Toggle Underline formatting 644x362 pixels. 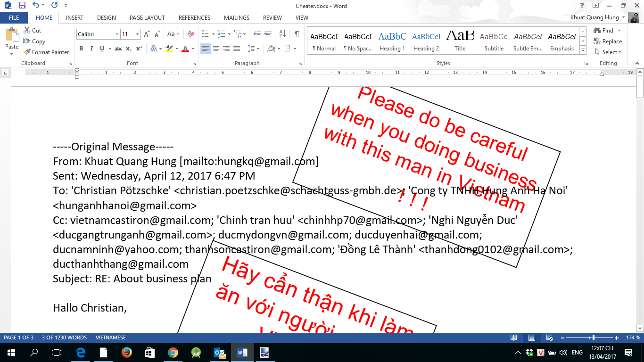101,49
